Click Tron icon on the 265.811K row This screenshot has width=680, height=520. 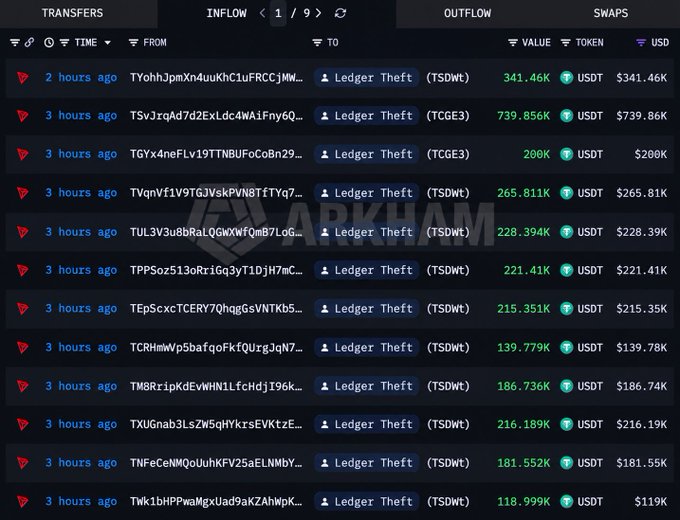click(x=23, y=193)
